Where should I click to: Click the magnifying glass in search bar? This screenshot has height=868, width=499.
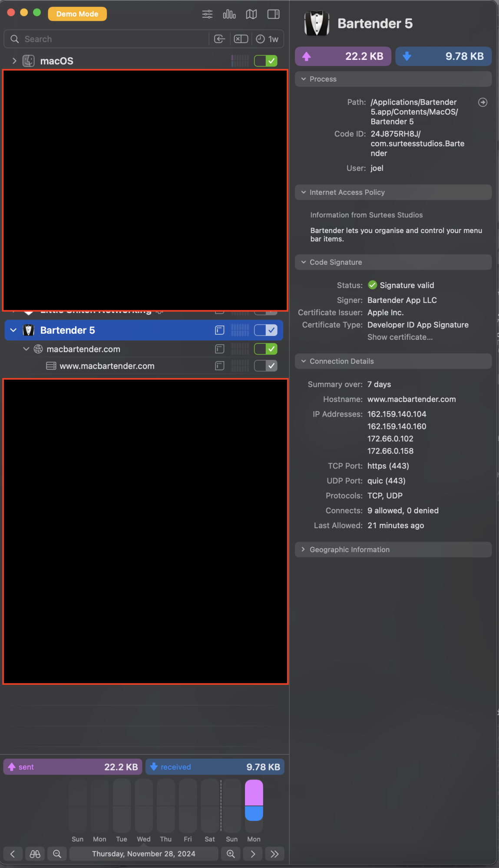point(15,39)
